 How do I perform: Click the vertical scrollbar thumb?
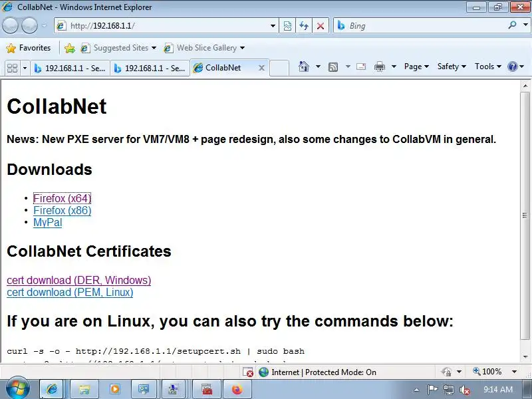tap(525, 215)
